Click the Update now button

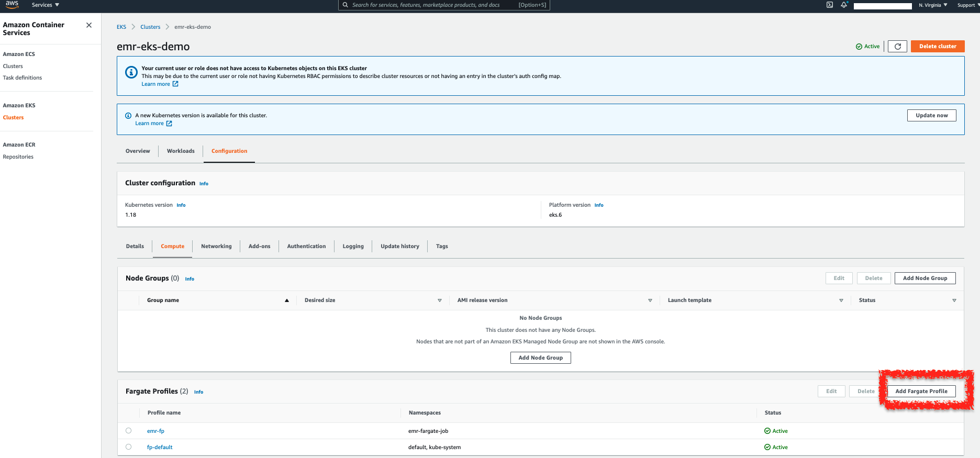931,116
